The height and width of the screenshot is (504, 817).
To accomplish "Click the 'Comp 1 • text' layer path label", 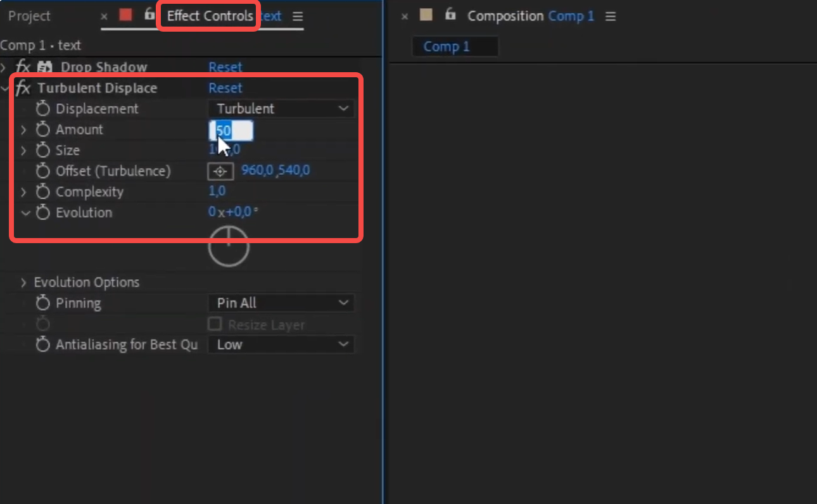I will [x=41, y=46].
